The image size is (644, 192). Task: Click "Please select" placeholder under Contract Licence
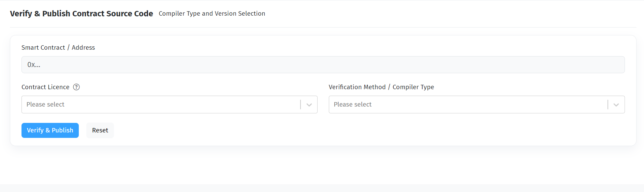tap(45, 105)
